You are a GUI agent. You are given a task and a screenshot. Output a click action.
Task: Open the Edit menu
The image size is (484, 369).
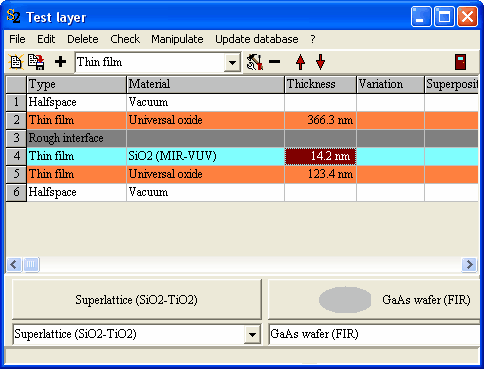pos(46,39)
